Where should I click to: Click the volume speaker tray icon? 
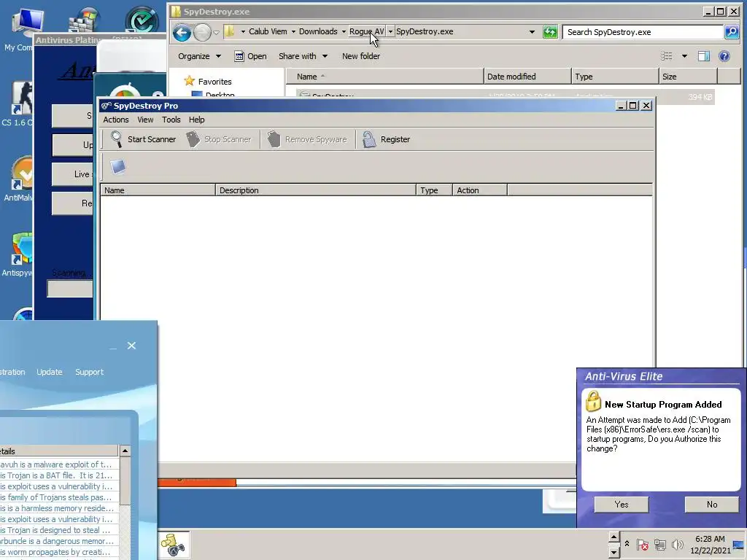pos(677,544)
